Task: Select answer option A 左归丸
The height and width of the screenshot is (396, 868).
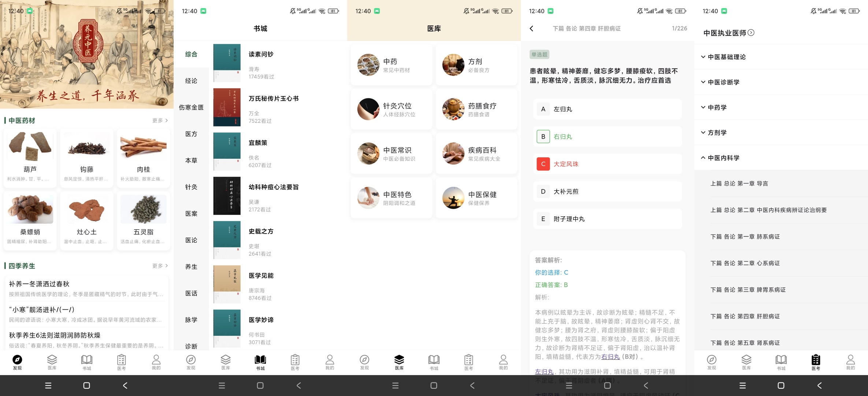Action: [607, 109]
